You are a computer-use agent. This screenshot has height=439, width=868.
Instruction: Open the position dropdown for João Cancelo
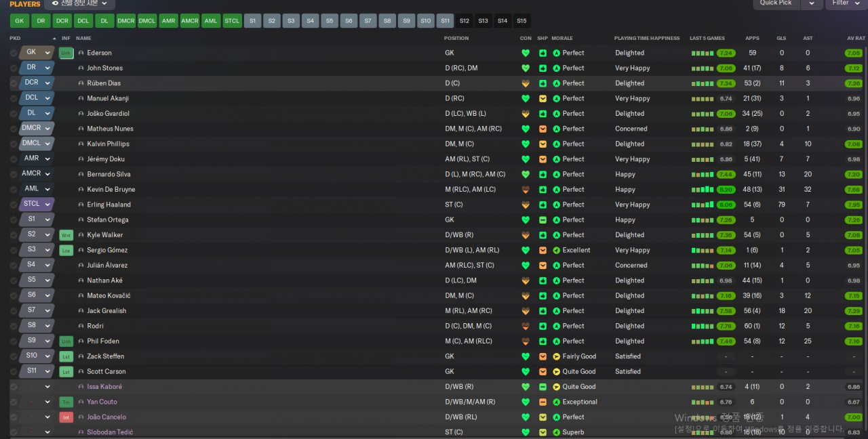[47, 417]
